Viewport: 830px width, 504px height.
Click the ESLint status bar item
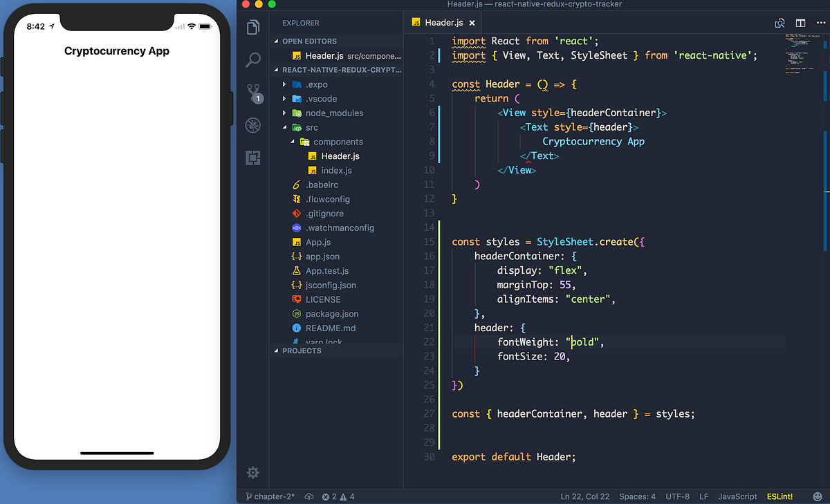pyautogui.click(x=780, y=496)
